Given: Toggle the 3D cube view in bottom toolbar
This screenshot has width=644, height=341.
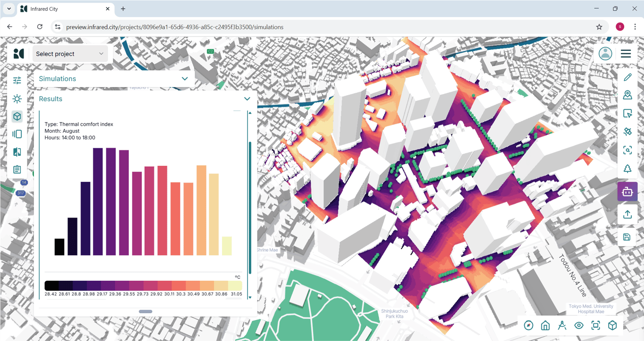Looking at the screenshot, I should pos(612,325).
